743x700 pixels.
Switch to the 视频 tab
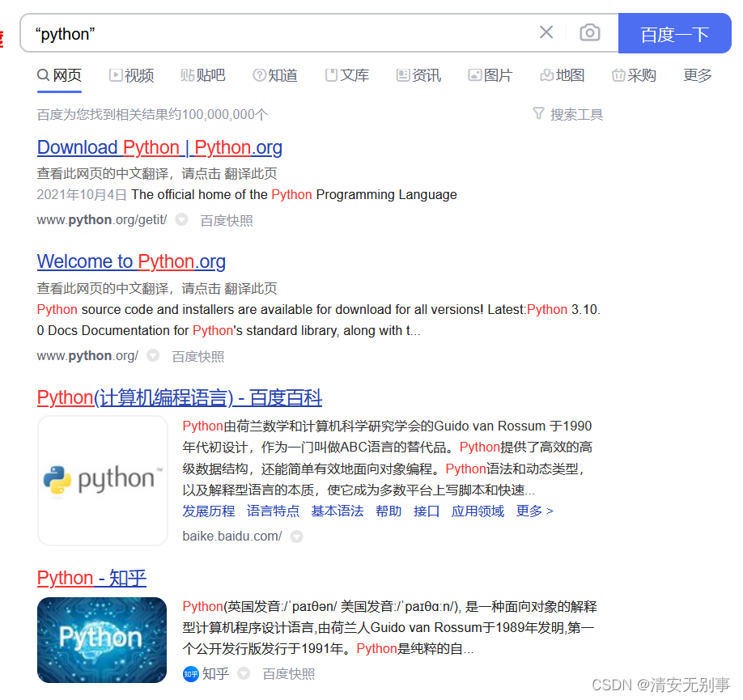[x=131, y=75]
